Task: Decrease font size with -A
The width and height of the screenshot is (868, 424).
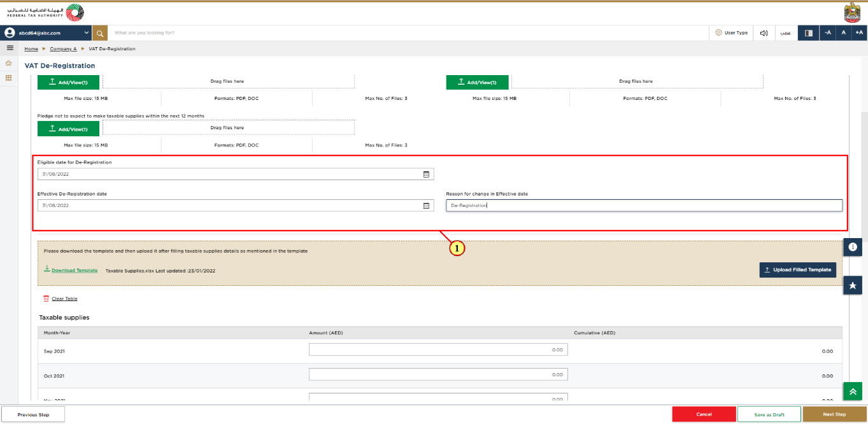Action: point(827,32)
